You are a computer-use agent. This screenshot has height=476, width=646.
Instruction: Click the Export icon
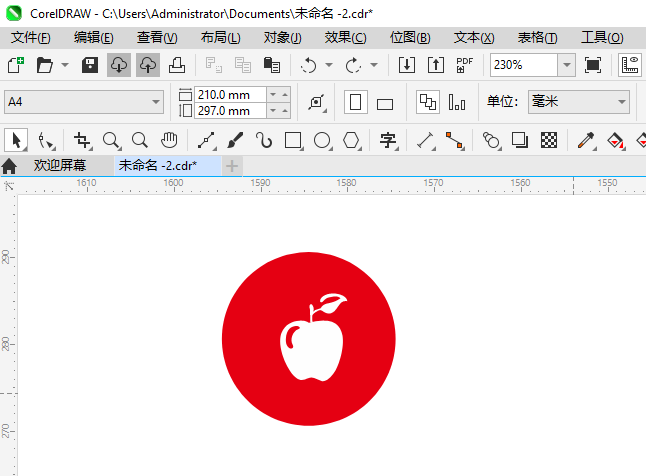(x=436, y=65)
